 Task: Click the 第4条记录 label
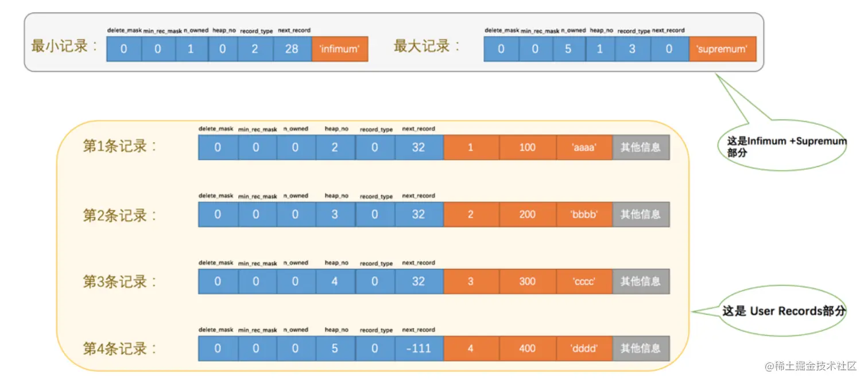(121, 349)
